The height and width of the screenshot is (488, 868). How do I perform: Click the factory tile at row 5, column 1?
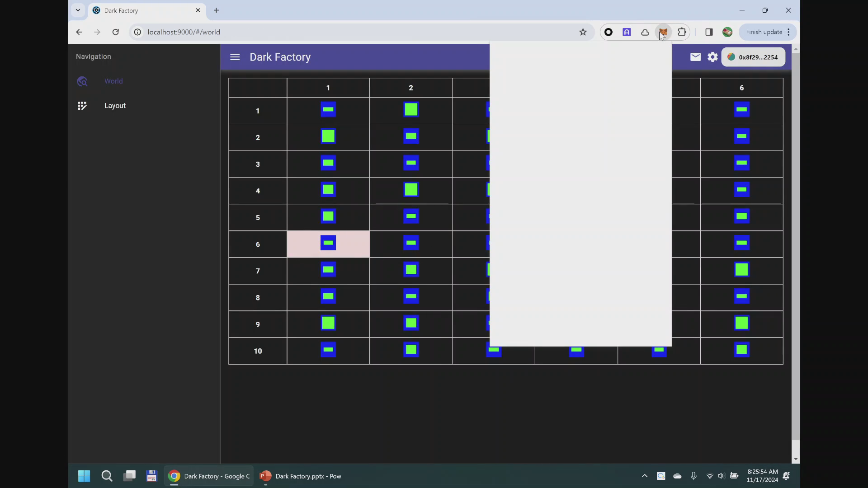click(x=328, y=216)
